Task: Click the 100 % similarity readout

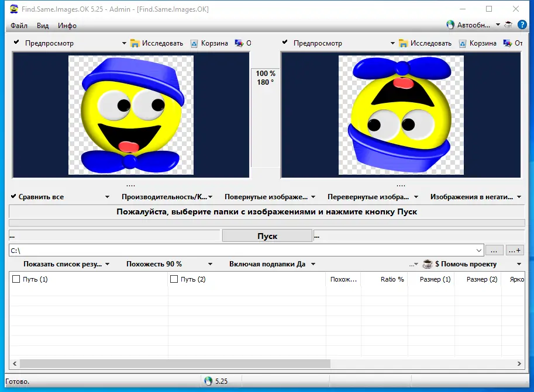Action: click(x=266, y=74)
